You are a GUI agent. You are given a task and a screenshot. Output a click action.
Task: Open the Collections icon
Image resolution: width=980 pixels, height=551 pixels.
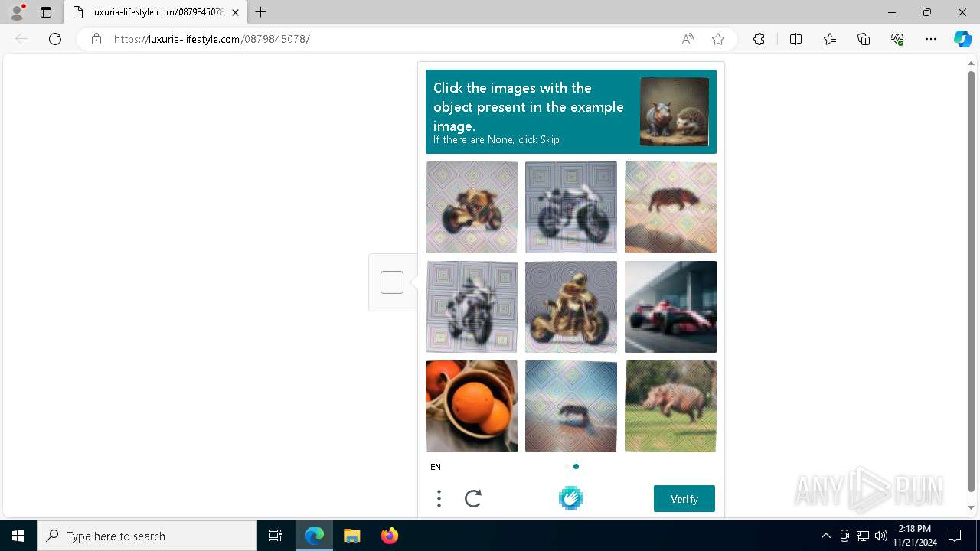(x=864, y=39)
